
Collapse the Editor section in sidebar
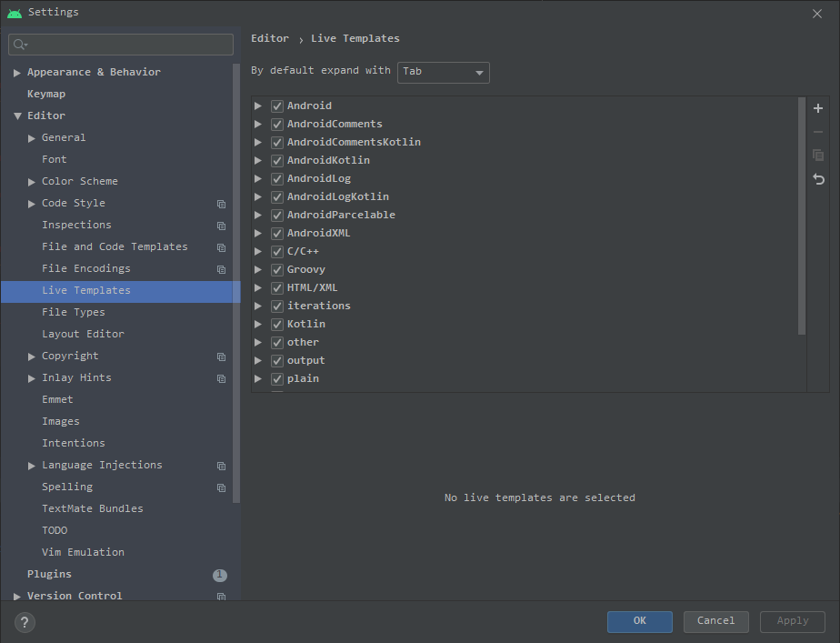18,116
